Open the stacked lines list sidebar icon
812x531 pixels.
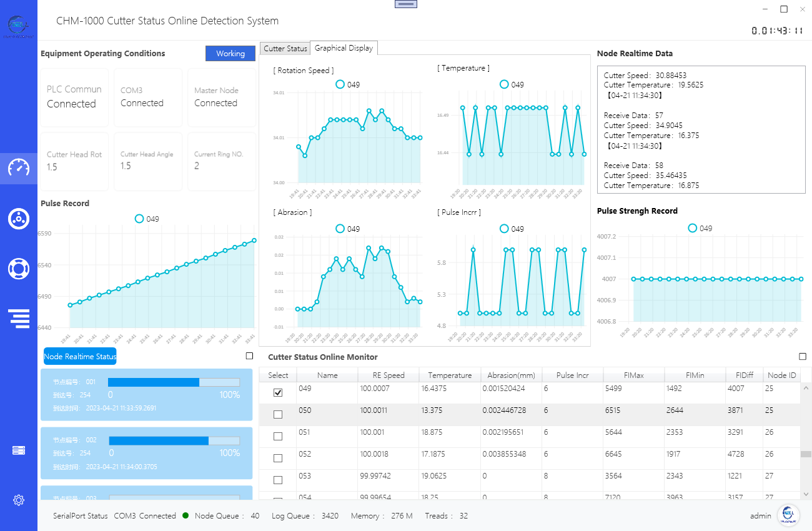click(x=19, y=318)
